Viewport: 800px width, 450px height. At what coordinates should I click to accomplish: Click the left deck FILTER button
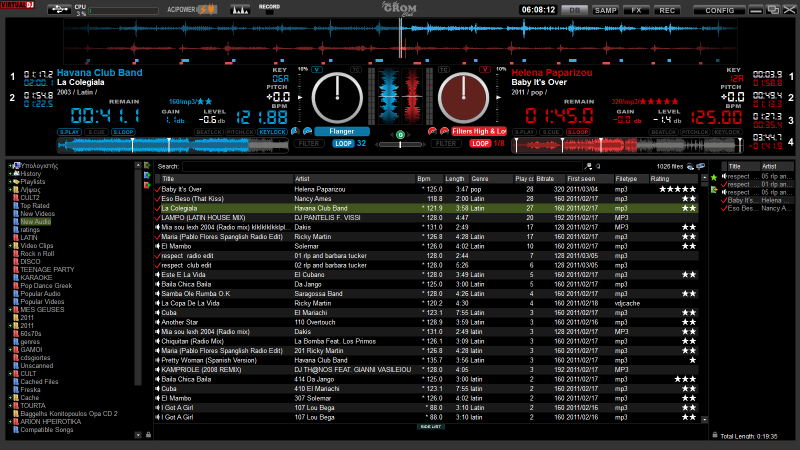309,144
